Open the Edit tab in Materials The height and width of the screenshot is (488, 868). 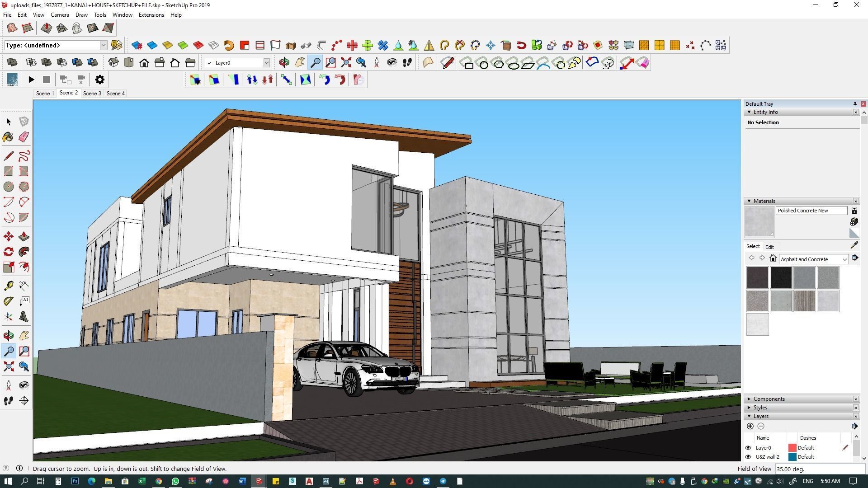tap(769, 247)
